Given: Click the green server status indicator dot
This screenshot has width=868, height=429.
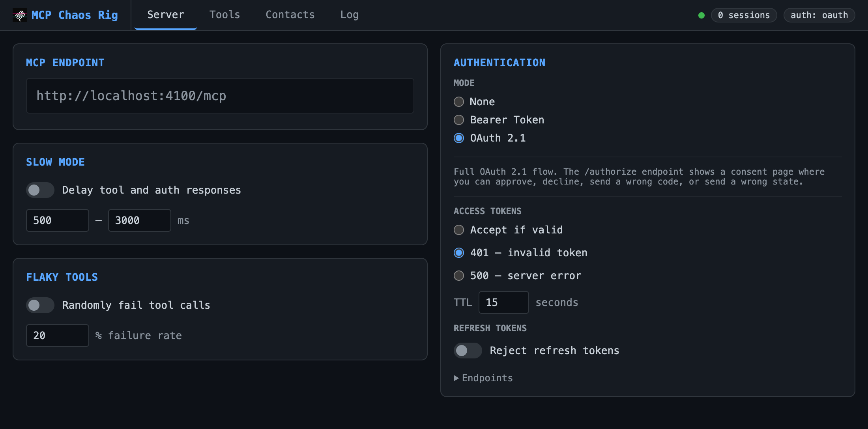Looking at the screenshot, I should [x=702, y=15].
